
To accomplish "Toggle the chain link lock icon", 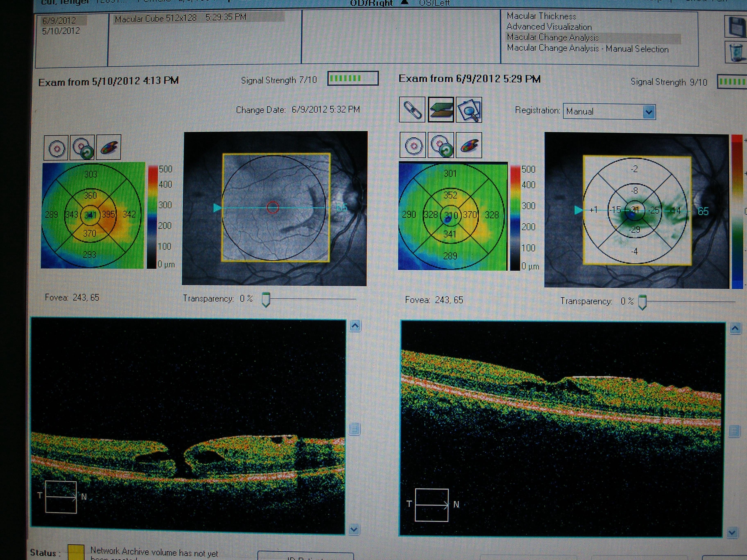I will pos(412,110).
